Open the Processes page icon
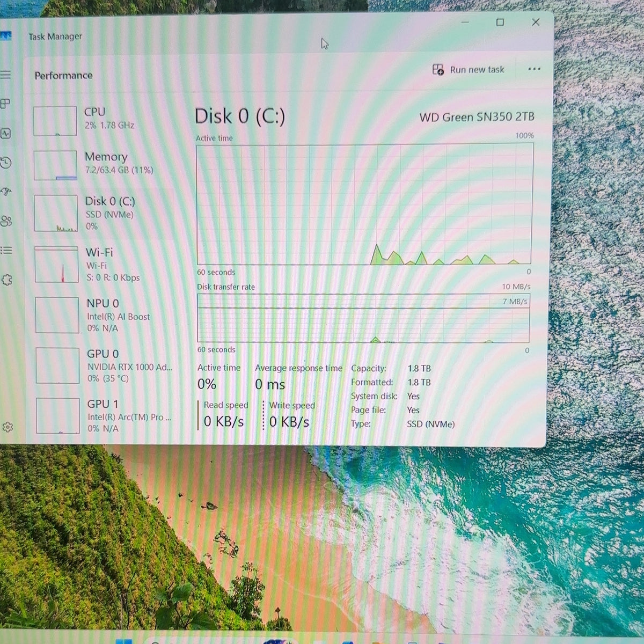Viewport: 644px width, 644px height. coord(5,104)
